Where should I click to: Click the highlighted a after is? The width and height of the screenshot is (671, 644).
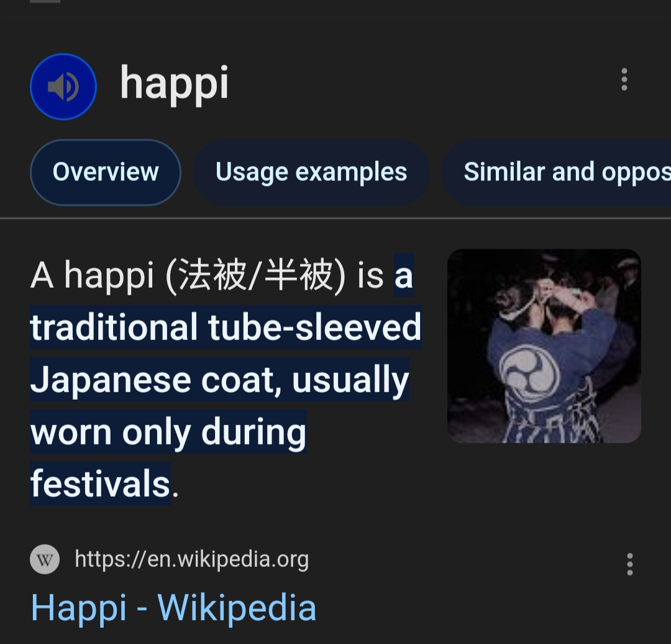click(x=404, y=275)
